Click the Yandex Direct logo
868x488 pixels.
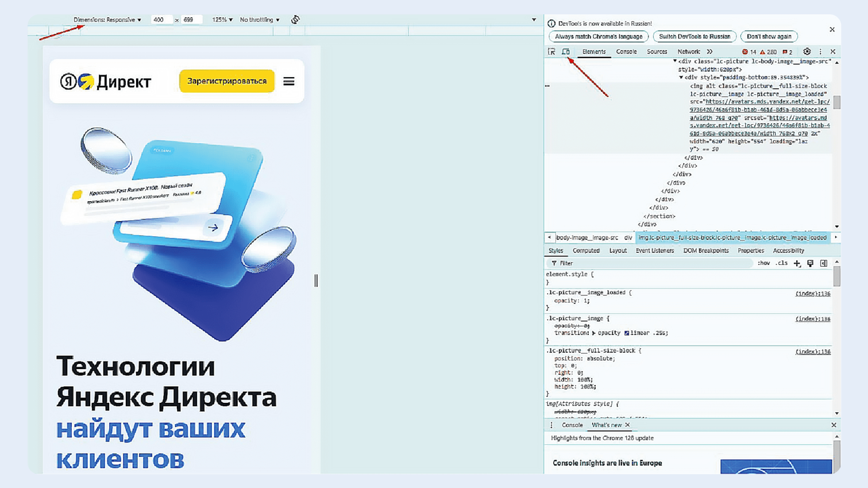point(106,82)
